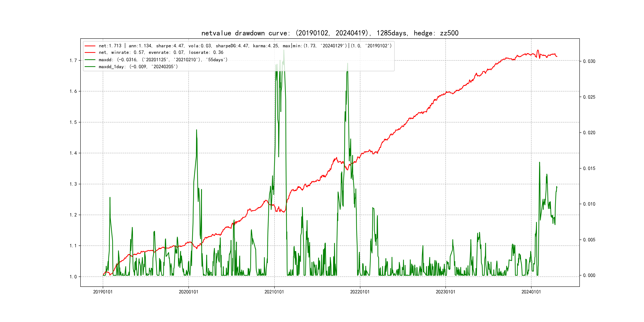Viewport: 644px width, 322px height.
Task: Click the red line swatch for net:1.713 legend entry
Action: [90, 46]
